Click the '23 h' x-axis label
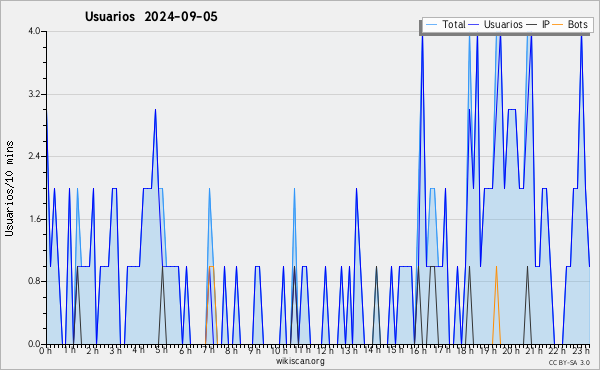The width and height of the screenshot is (600, 370). (x=581, y=350)
